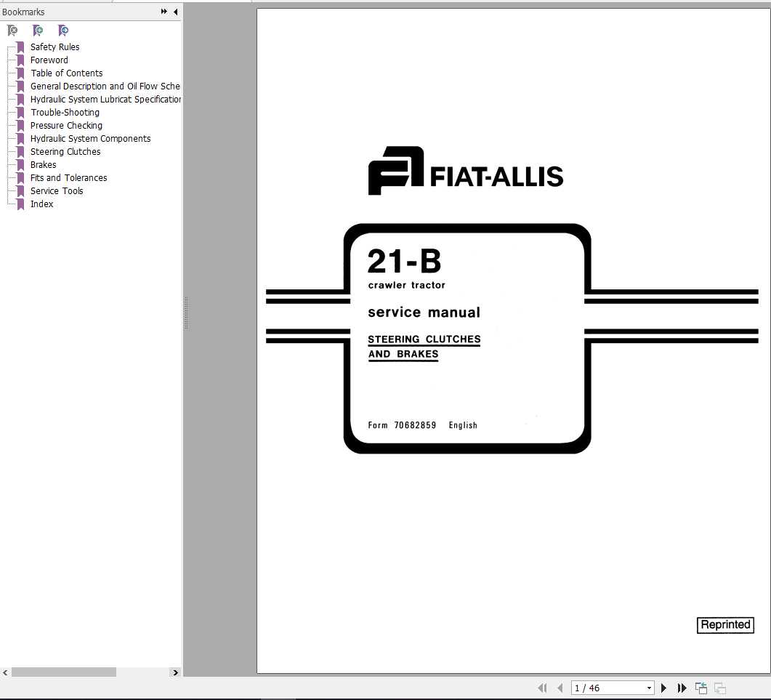
Task: Click the bookmarks horizontal scrollbar thumb
Action: [64, 672]
